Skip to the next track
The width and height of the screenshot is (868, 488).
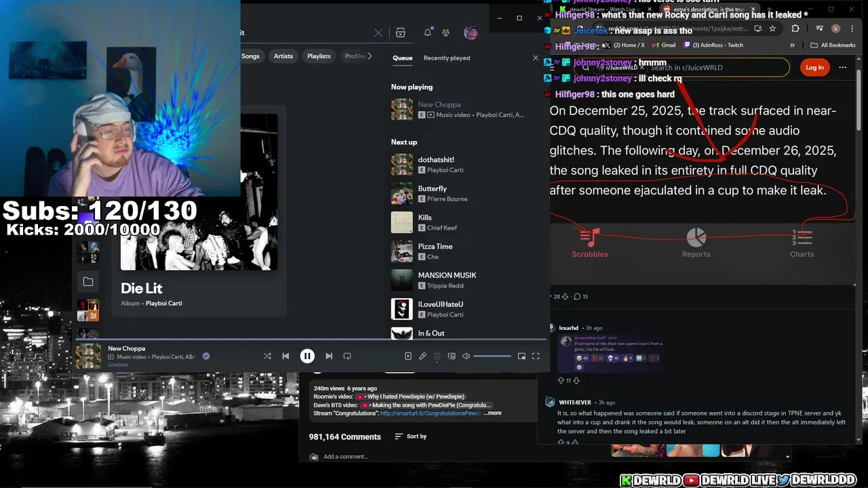point(329,356)
